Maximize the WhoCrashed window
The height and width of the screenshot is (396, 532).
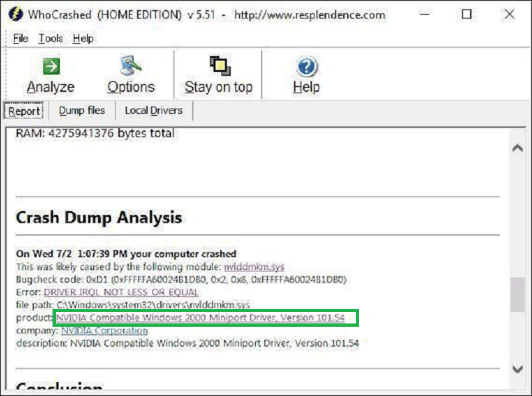point(467,14)
